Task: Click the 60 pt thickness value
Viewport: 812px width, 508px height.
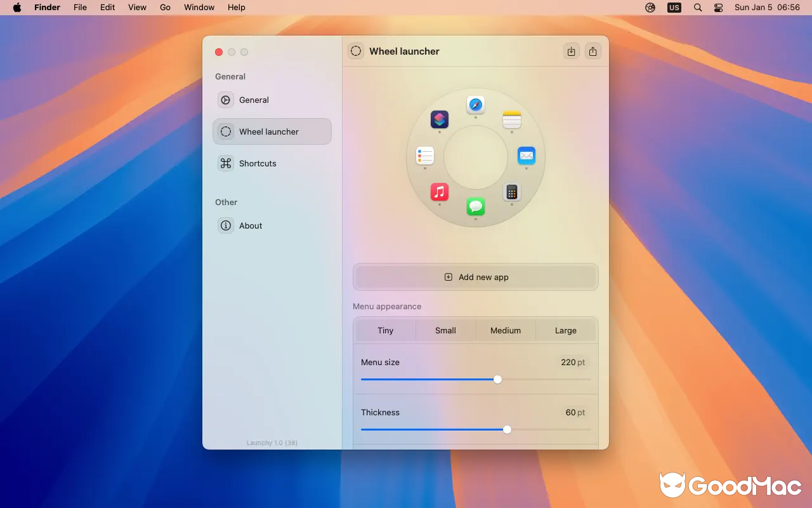Action: (575, 412)
